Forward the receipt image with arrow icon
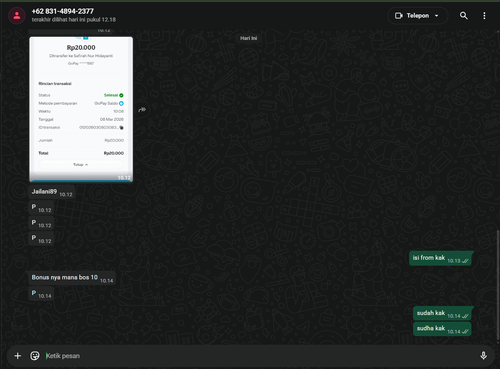The width and height of the screenshot is (500, 369). (142, 109)
